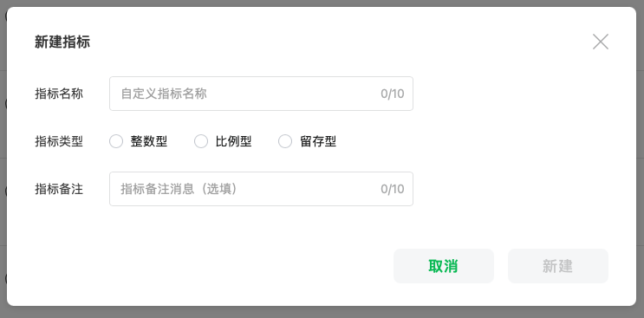The width and height of the screenshot is (644, 318).
Task: Click the 0/10 counter in 指标名称 field
Action: coord(393,94)
